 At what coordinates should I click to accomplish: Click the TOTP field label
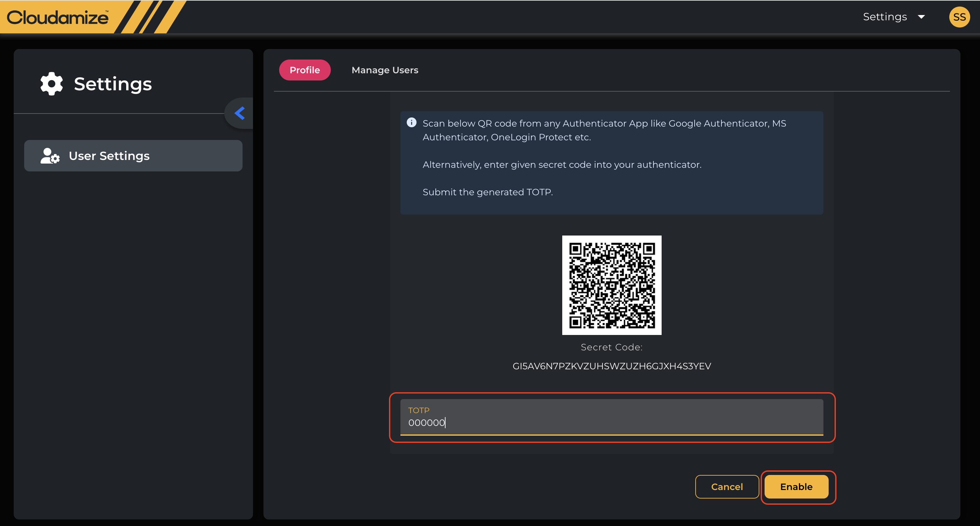coord(418,410)
